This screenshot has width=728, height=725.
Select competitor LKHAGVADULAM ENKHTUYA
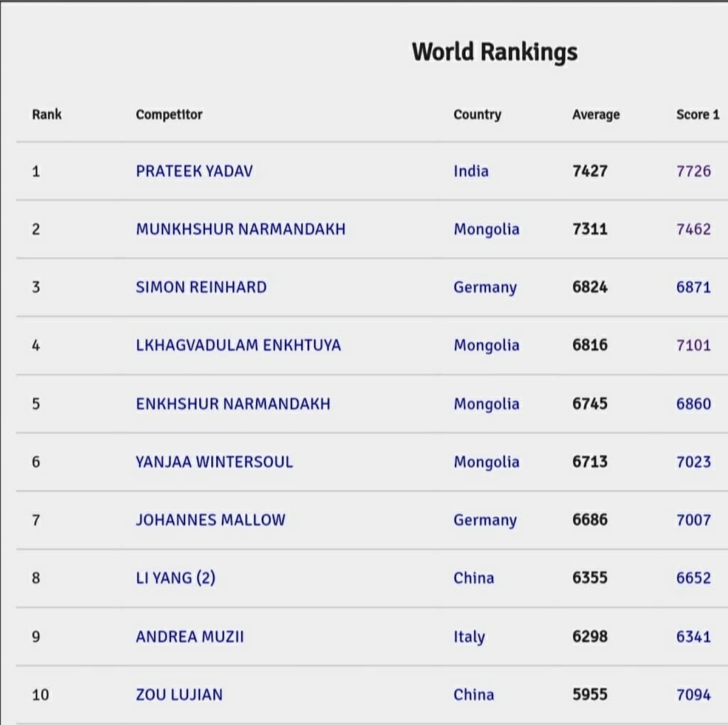click(x=238, y=345)
